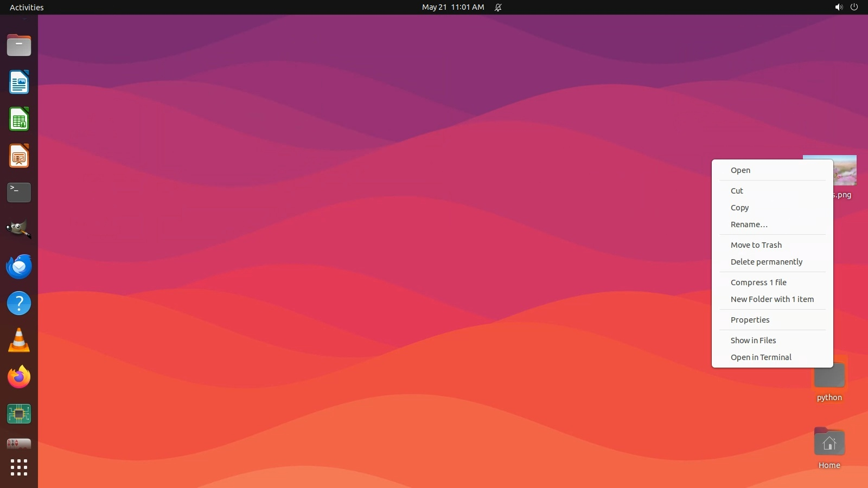868x488 pixels.
Task: Launch GIMP from the dock
Action: click(19, 229)
